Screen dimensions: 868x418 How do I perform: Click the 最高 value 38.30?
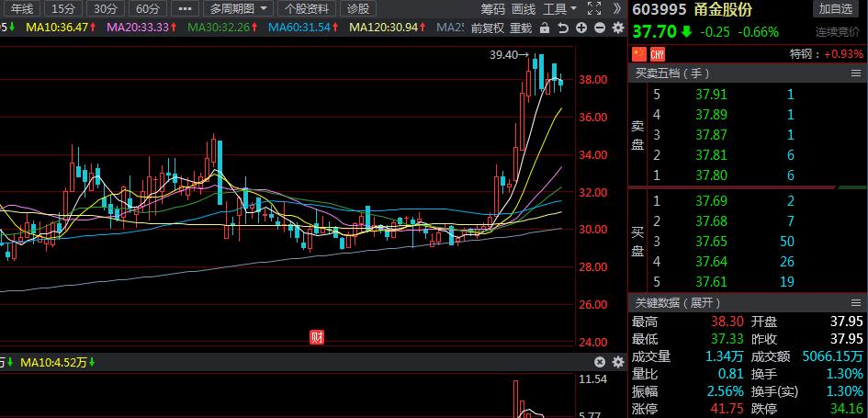727,322
